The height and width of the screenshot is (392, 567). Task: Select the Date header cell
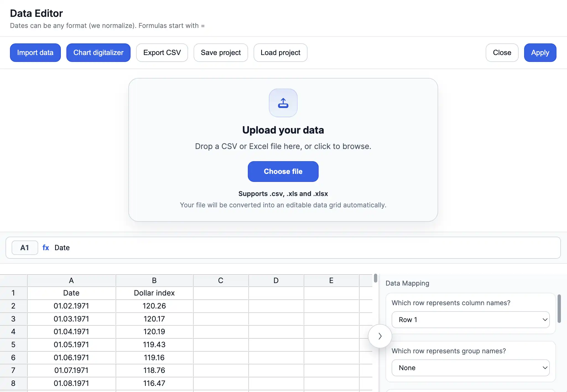pos(71,293)
